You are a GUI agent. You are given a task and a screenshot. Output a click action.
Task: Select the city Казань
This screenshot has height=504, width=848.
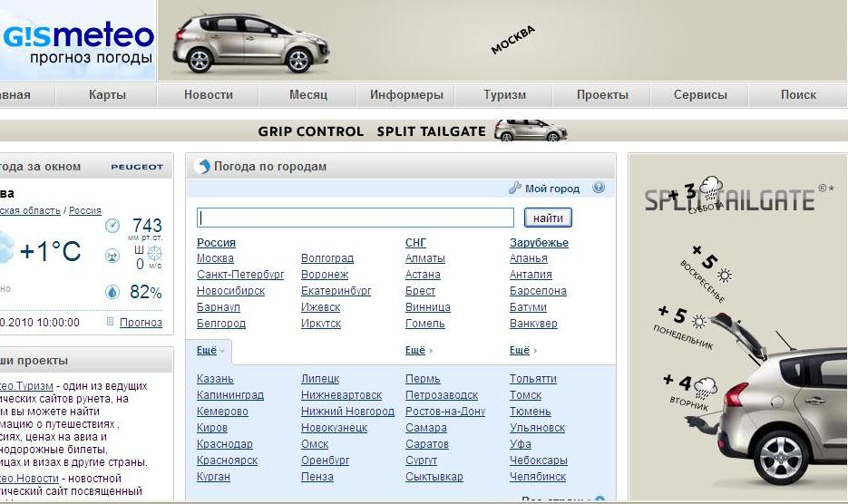[x=215, y=379]
